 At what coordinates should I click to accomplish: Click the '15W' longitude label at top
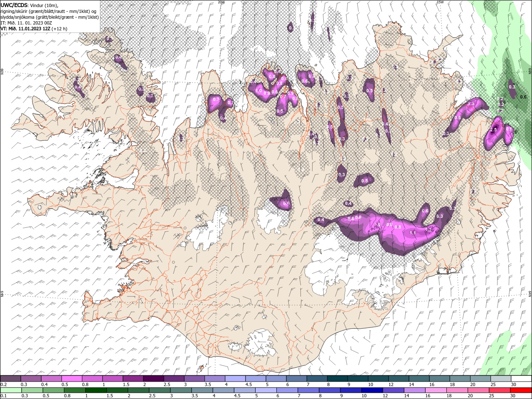click(x=440, y=2)
